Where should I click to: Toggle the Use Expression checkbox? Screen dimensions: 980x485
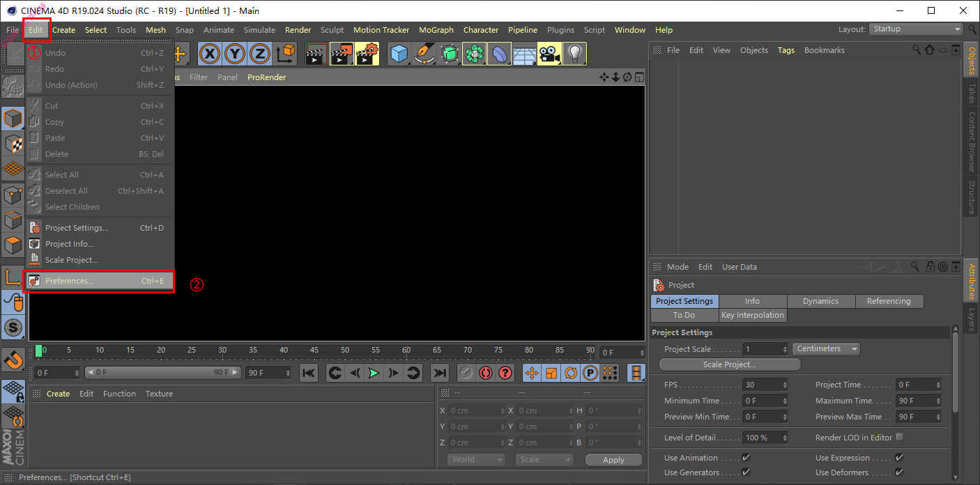pos(899,457)
